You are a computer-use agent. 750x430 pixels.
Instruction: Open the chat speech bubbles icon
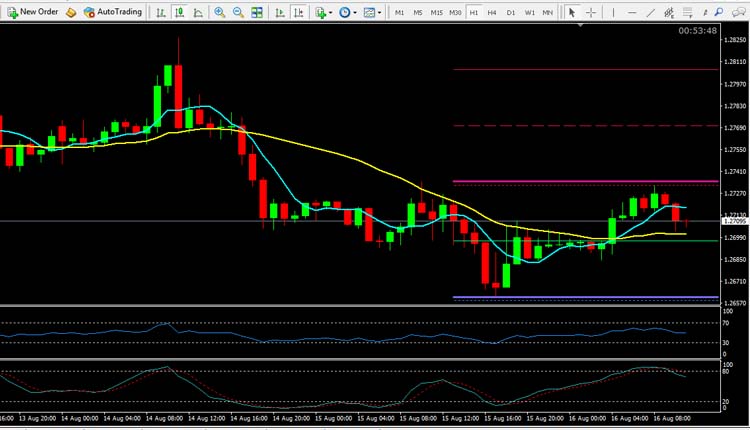pyautogui.click(x=738, y=12)
